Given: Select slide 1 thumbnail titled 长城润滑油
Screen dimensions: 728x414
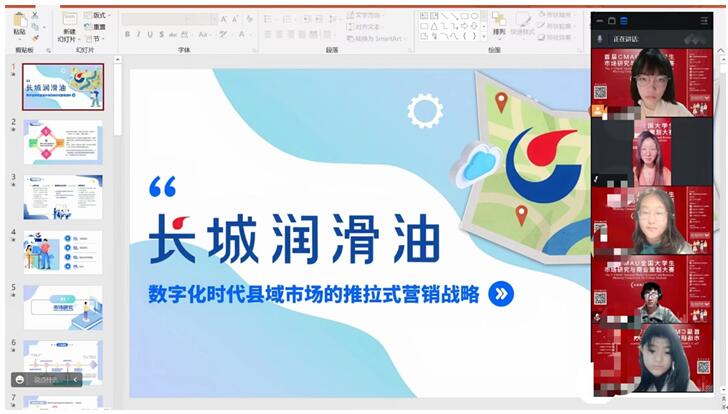Looking at the screenshot, I should [x=63, y=87].
